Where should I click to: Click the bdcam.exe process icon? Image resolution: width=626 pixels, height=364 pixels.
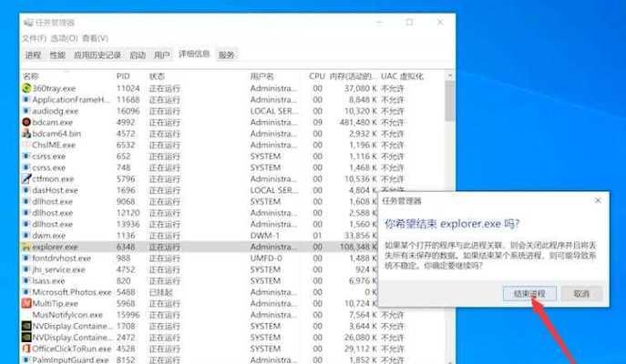(26, 122)
